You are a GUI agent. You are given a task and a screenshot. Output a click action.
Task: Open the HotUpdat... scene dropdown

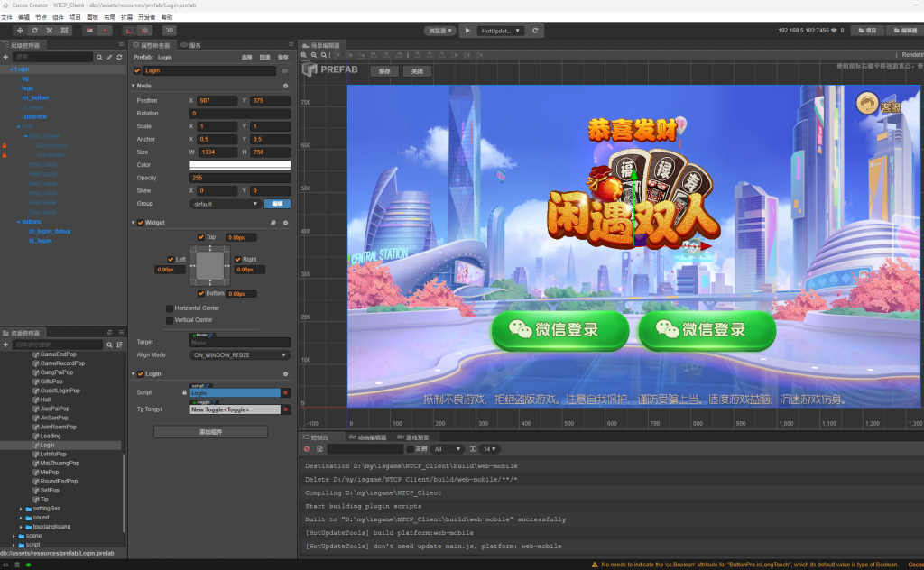coord(500,31)
